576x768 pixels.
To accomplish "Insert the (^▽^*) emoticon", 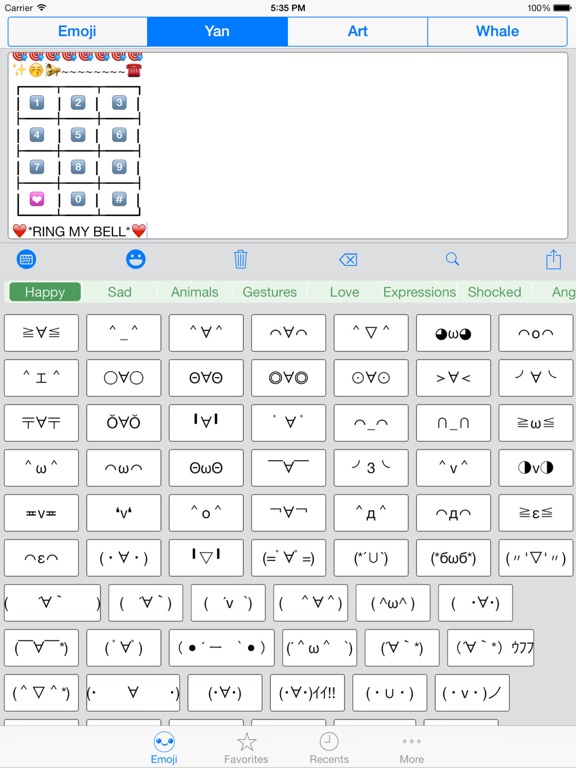I will coord(41,693).
